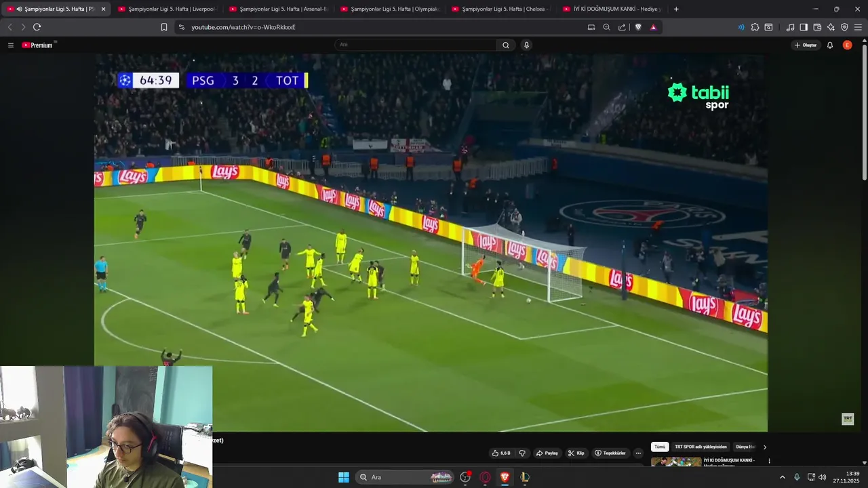Open site settings icon beside URL

(x=181, y=27)
